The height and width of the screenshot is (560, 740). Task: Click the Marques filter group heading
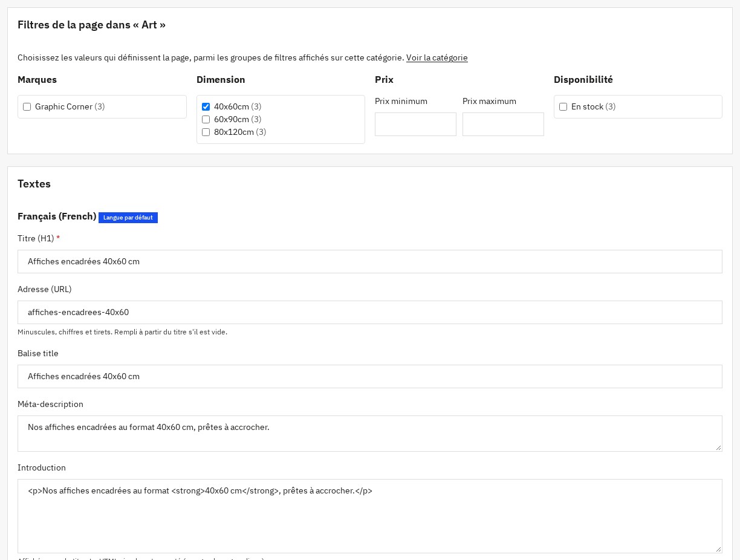[x=37, y=80]
